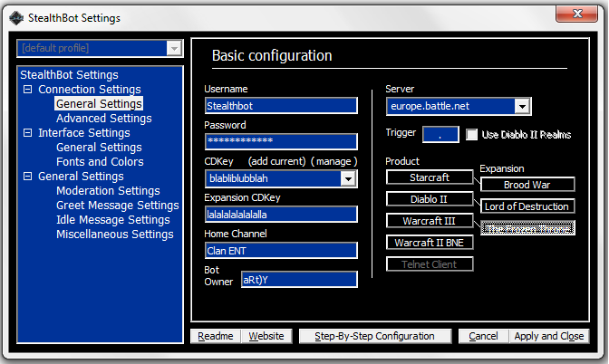Screen dimensions: 609x364
Task: Click the Username input field
Action: pyautogui.click(x=281, y=106)
